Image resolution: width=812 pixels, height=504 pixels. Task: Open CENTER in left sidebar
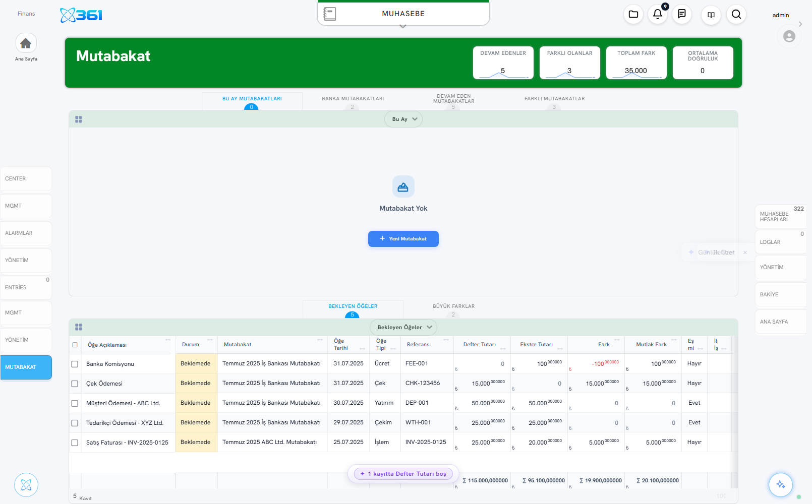pos(26,179)
